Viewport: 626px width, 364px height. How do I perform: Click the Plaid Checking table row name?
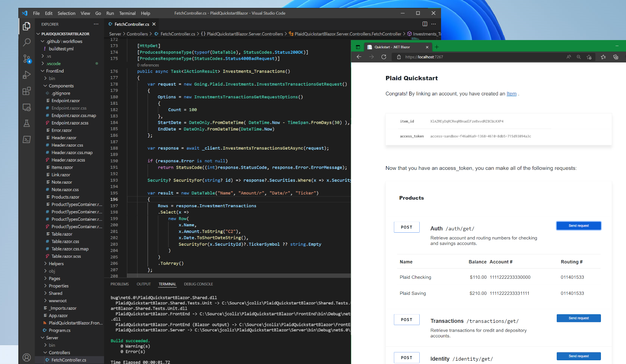[415, 277]
